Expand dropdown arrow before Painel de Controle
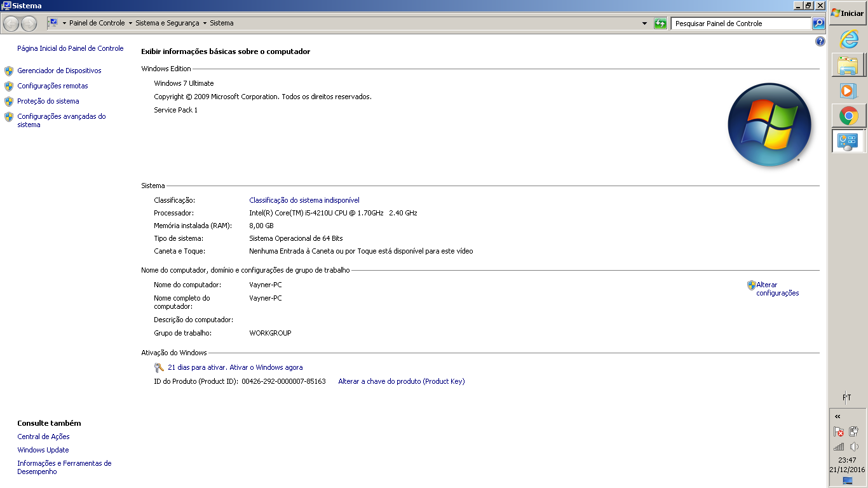Viewport: 868px width, 488px height. tap(64, 24)
